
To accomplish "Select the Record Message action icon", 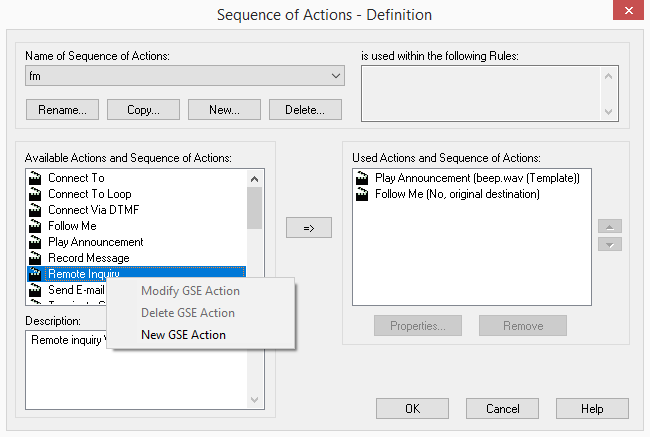I will point(35,258).
